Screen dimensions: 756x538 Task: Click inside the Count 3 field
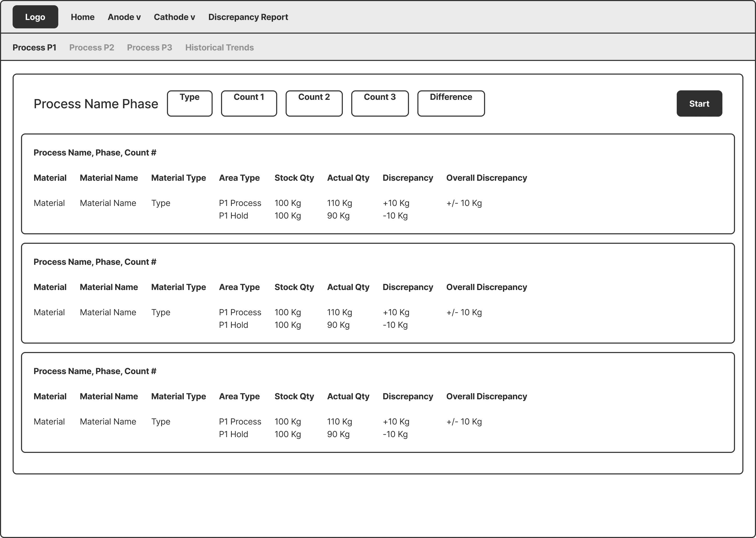coord(380,103)
